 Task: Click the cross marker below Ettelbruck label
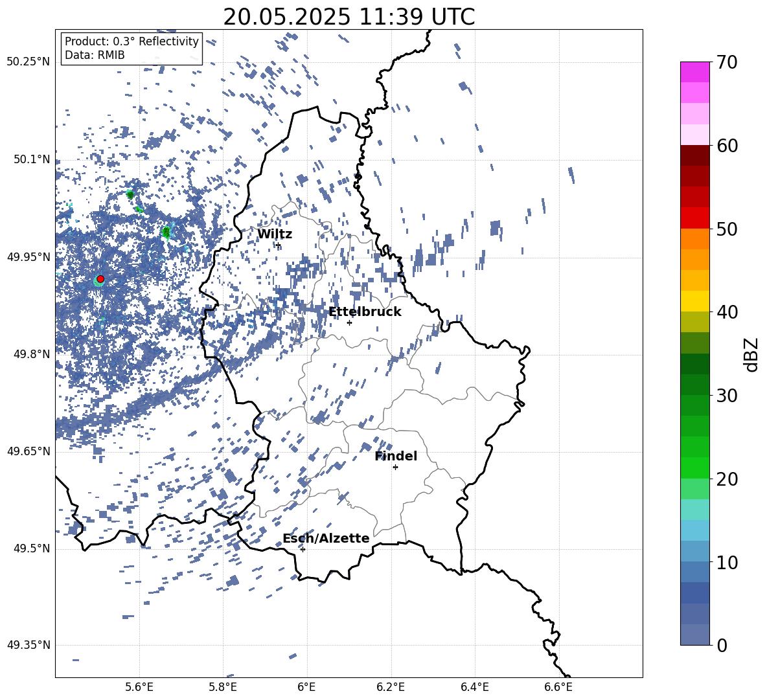click(x=349, y=322)
